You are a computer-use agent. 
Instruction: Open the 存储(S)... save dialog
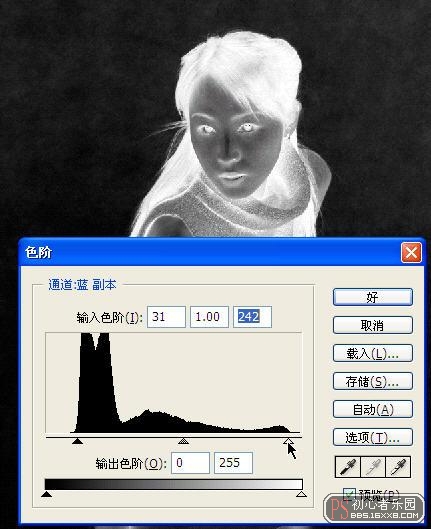373,381
